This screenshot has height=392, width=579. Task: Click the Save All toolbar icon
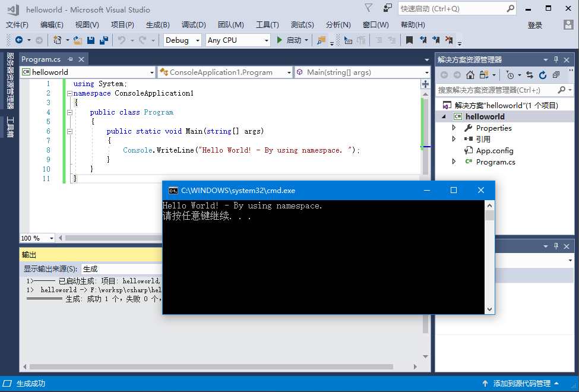[104, 40]
